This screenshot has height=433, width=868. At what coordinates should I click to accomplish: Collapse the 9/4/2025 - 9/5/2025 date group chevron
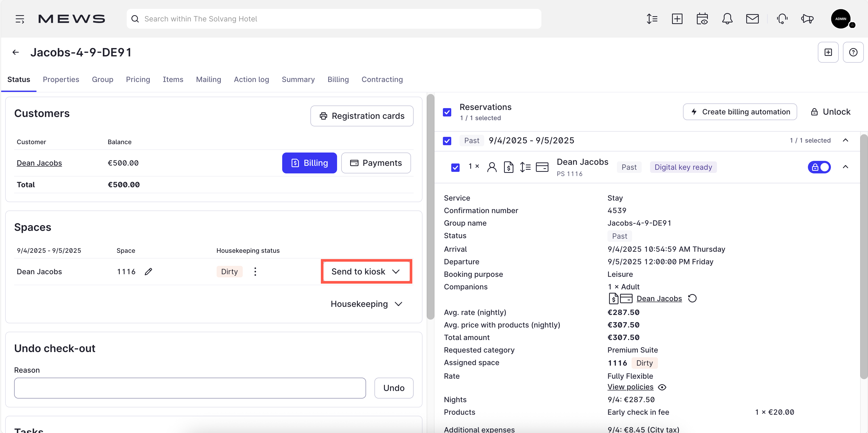pos(845,140)
